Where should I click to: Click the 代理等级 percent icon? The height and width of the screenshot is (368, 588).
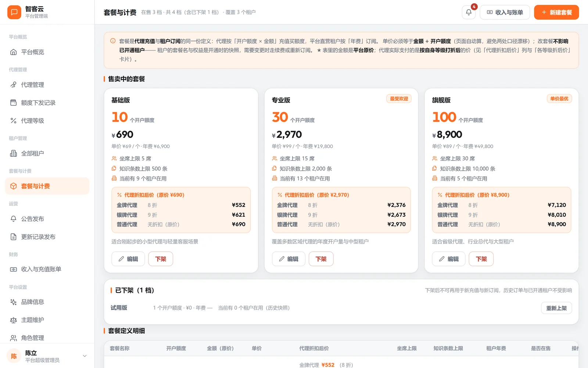point(14,121)
